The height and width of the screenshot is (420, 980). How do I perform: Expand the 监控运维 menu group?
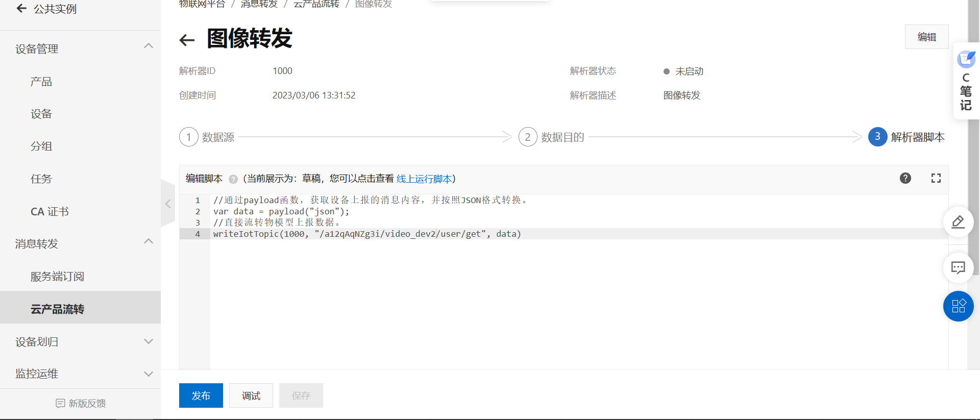coord(149,374)
